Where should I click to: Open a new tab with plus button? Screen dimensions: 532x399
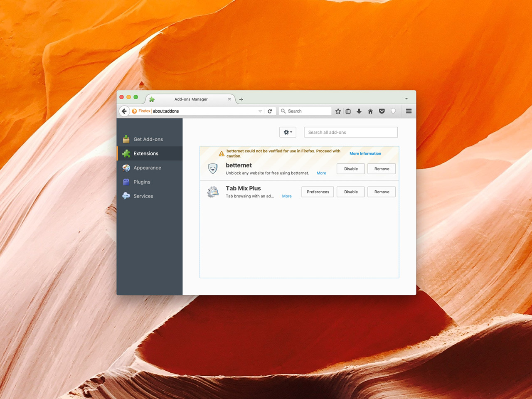[241, 99]
